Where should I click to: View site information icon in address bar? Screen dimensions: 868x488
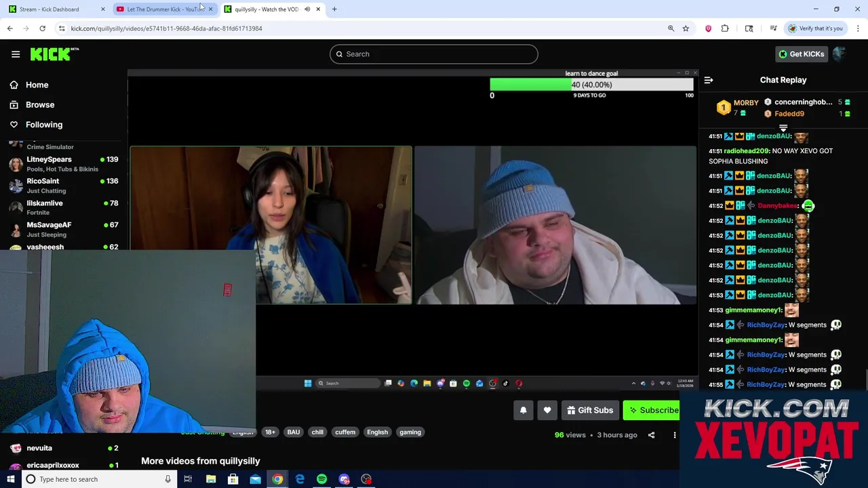62,28
